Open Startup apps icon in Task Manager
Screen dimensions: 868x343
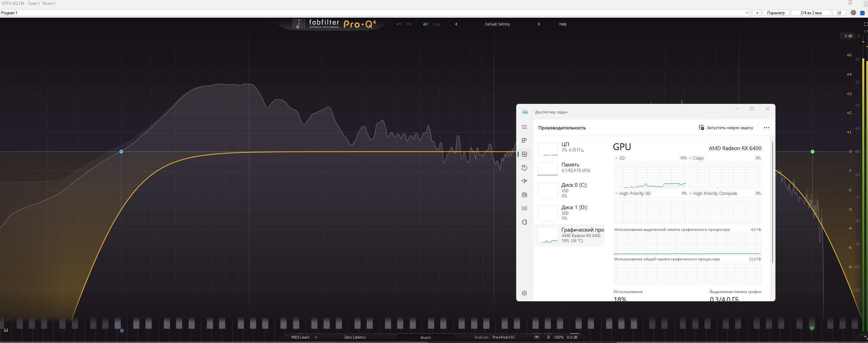(x=524, y=181)
